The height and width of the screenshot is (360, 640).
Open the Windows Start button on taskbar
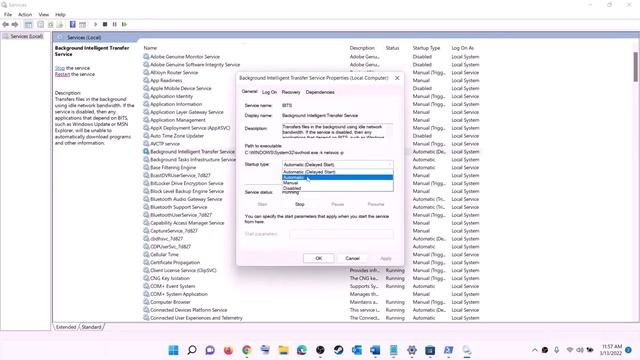point(173,350)
